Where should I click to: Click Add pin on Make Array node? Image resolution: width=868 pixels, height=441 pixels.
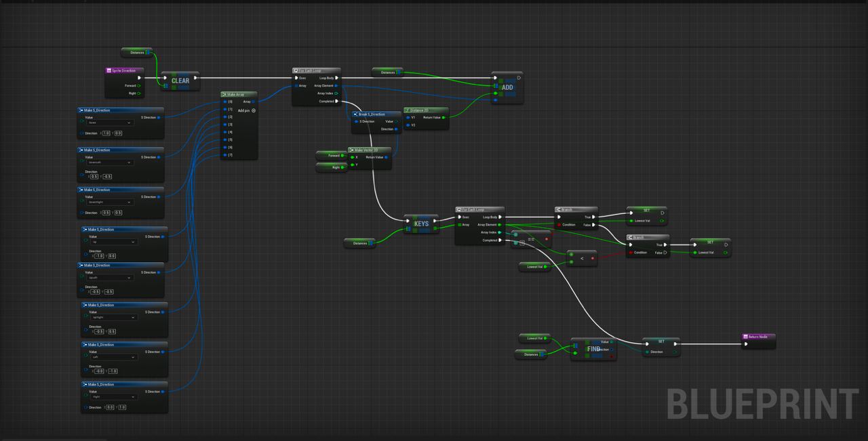pos(246,110)
